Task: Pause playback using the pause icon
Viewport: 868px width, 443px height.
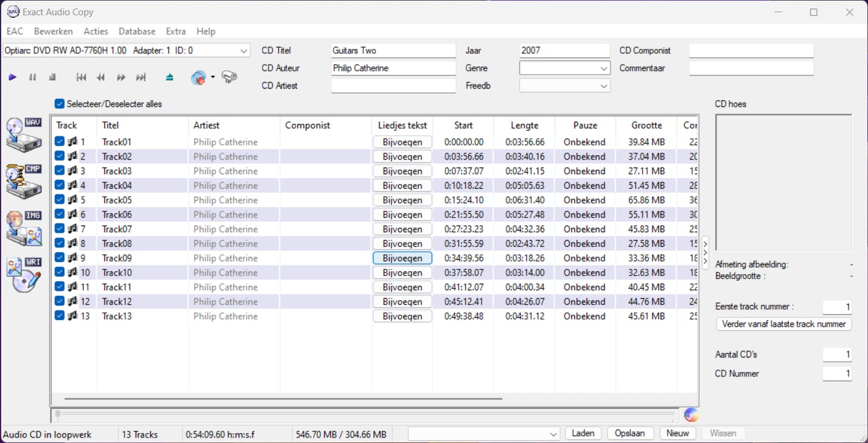Action: 32,77
